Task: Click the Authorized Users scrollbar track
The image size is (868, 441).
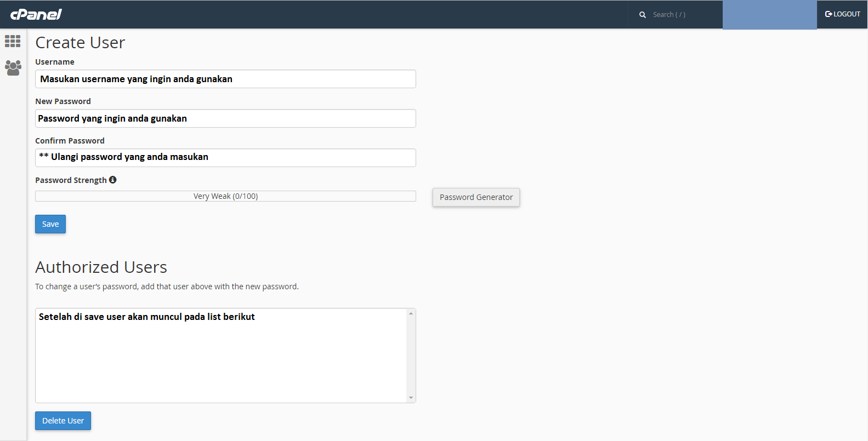Action: pos(411,356)
